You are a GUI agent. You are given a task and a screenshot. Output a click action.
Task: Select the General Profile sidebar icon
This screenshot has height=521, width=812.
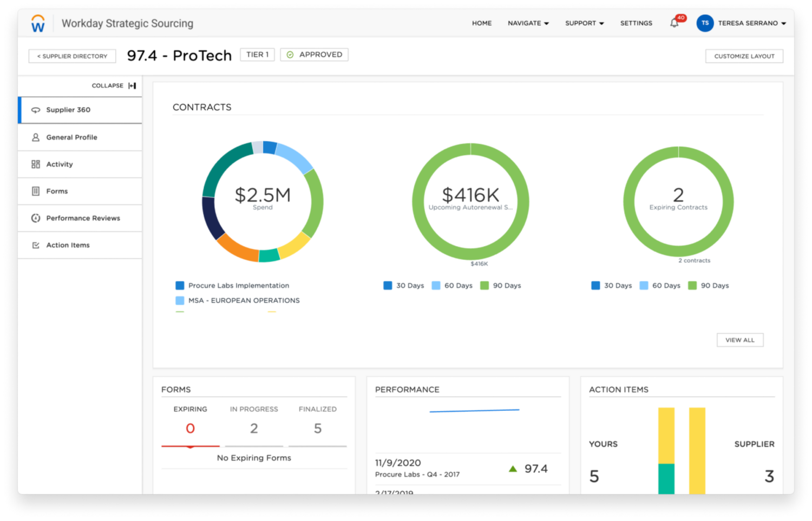[35, 137]
